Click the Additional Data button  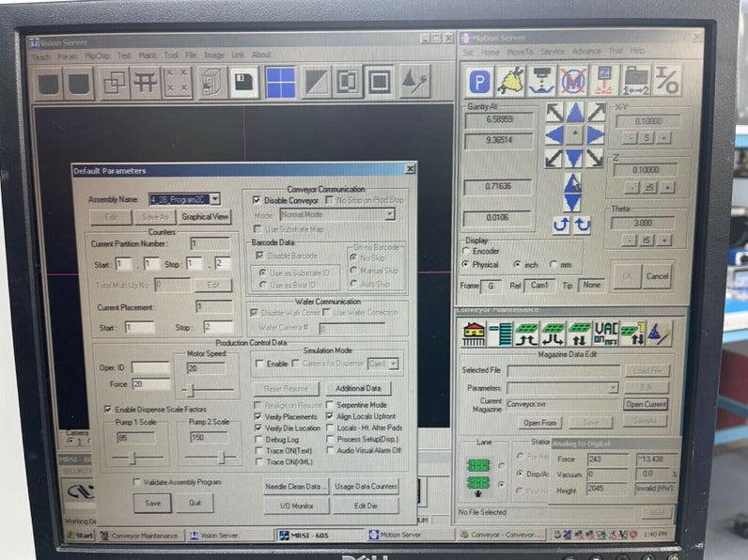click(358, 388)
